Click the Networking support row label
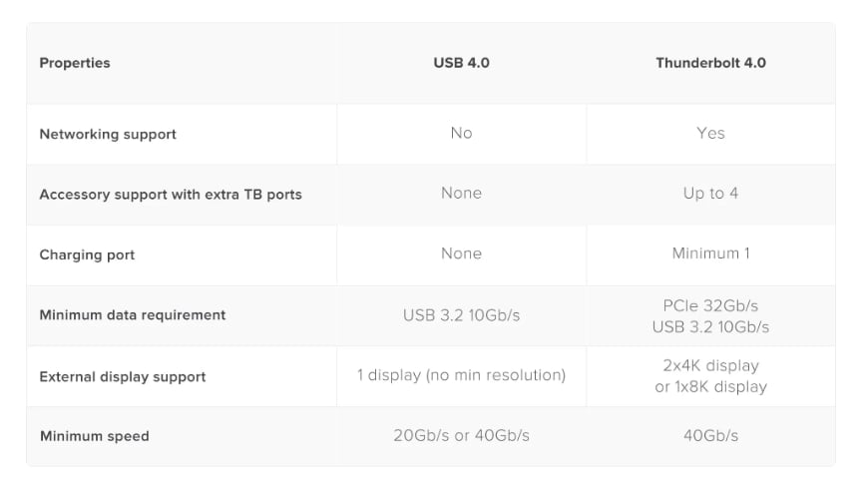The height and width of the screenshot is (489, 868). pos(108,134)
